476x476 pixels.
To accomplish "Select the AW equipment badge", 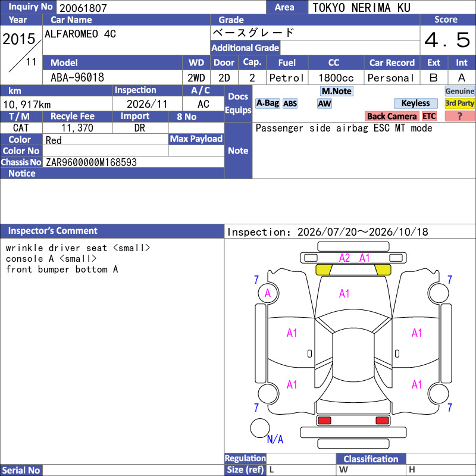I will coord(324,104).
